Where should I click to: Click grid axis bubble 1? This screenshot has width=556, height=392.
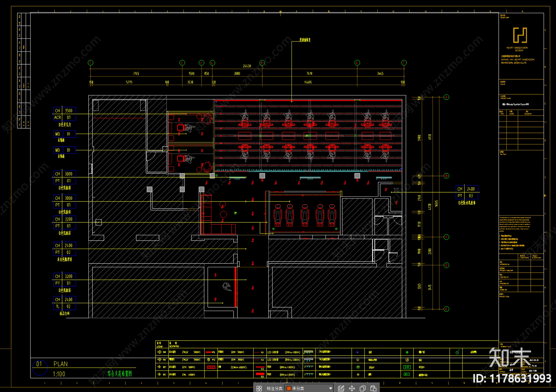(x=90, y=63)
